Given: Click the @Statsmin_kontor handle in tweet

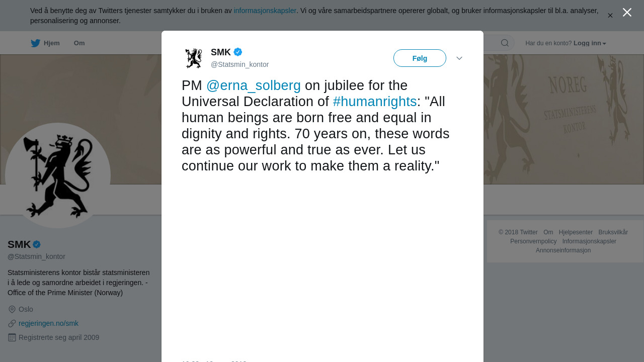Looking at the screenshot, I should point(239,64).
